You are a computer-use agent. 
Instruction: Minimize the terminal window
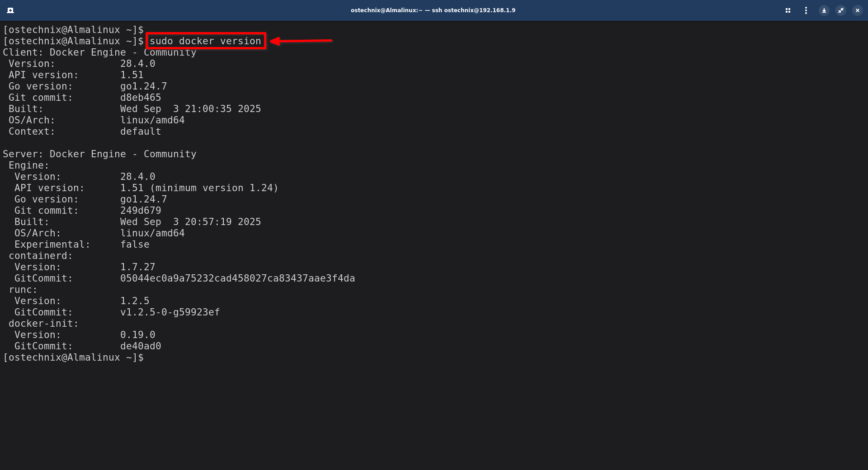pyautogui.click(x=824, y=10)
